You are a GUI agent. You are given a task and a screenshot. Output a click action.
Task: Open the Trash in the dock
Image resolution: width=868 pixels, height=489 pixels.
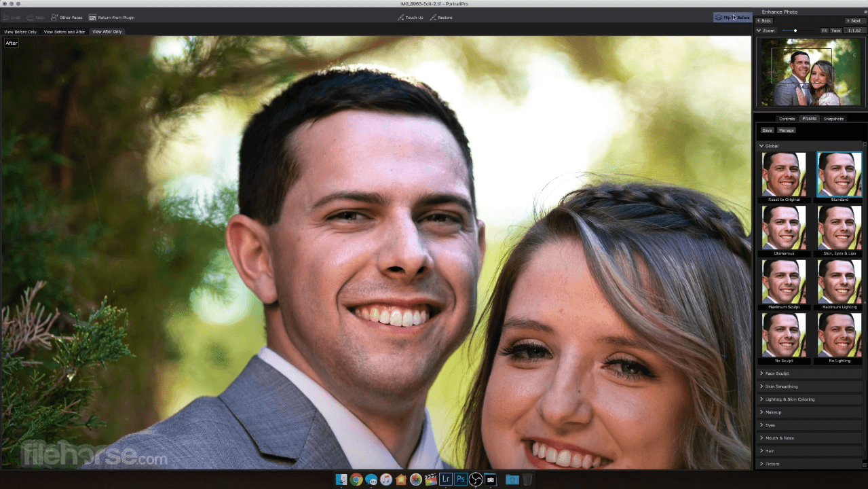pos(527,479)
